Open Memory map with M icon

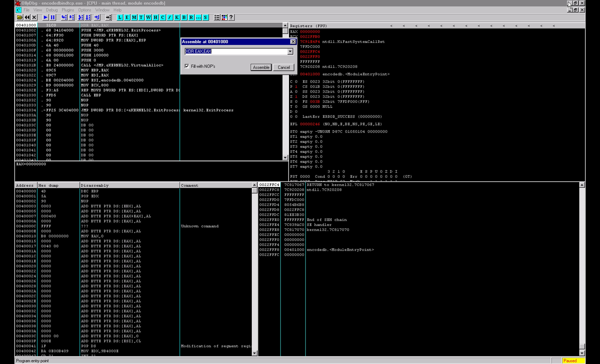click(134, 17)
